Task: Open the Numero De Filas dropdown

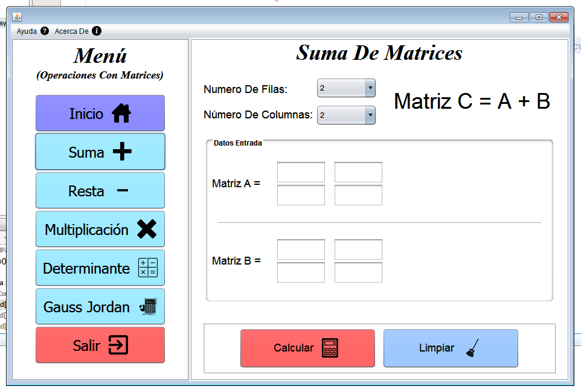Action: click(345, 88)
